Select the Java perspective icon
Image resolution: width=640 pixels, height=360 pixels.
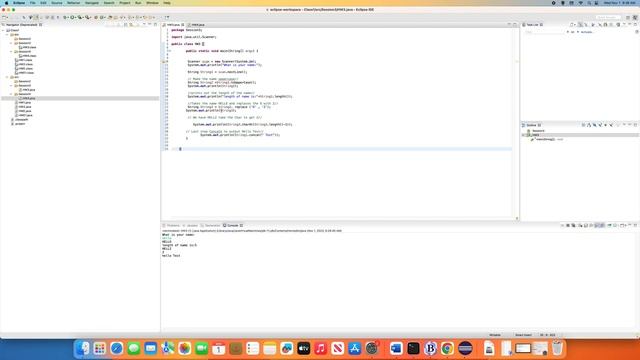coord(635,18)
